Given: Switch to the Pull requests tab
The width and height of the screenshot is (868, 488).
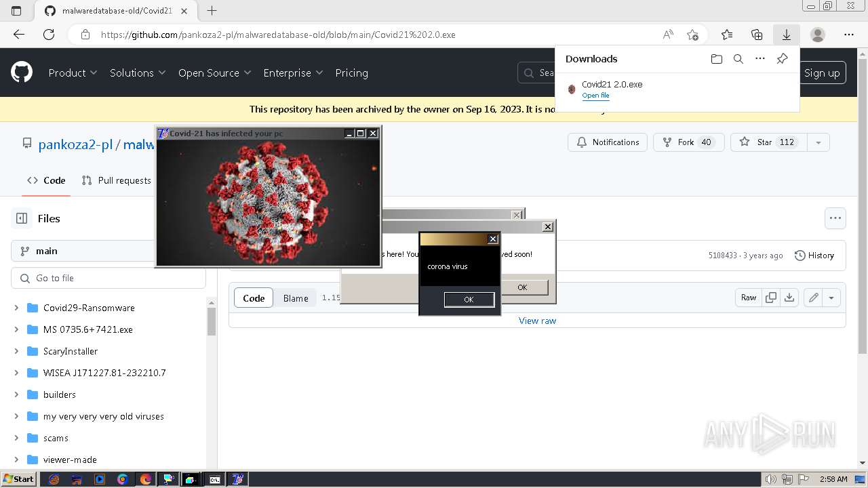Looking at the screenshot, I should click(116, 180).
